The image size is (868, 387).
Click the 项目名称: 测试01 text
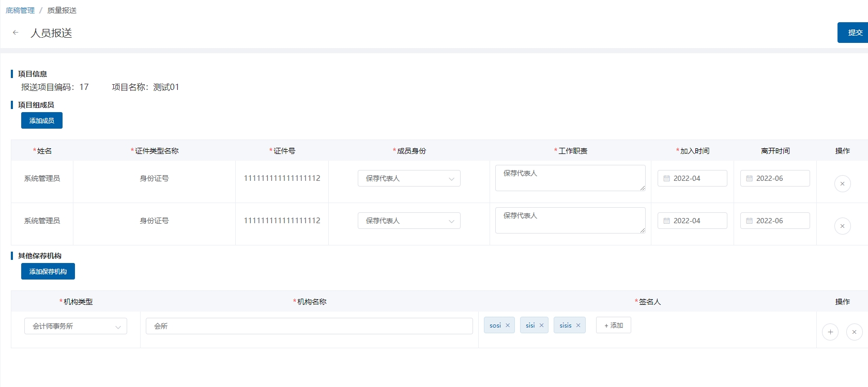click(145, 87)
